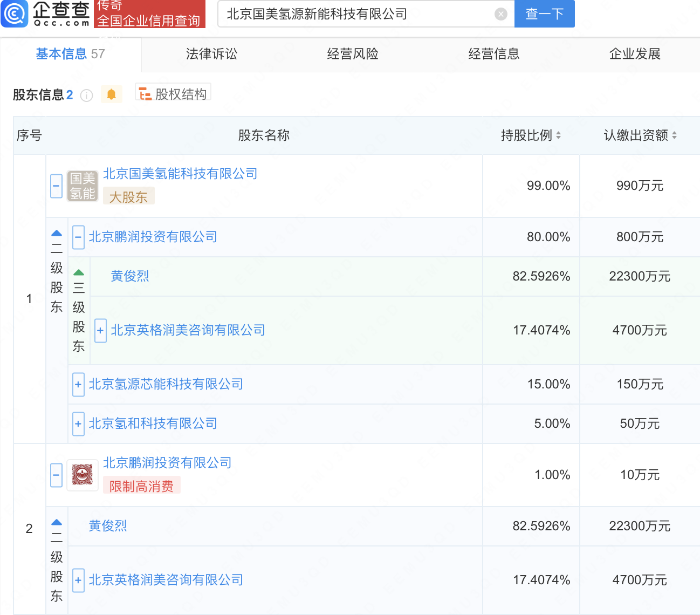
Task: Click into the company search input field
Action: click(x=356, y=14)
